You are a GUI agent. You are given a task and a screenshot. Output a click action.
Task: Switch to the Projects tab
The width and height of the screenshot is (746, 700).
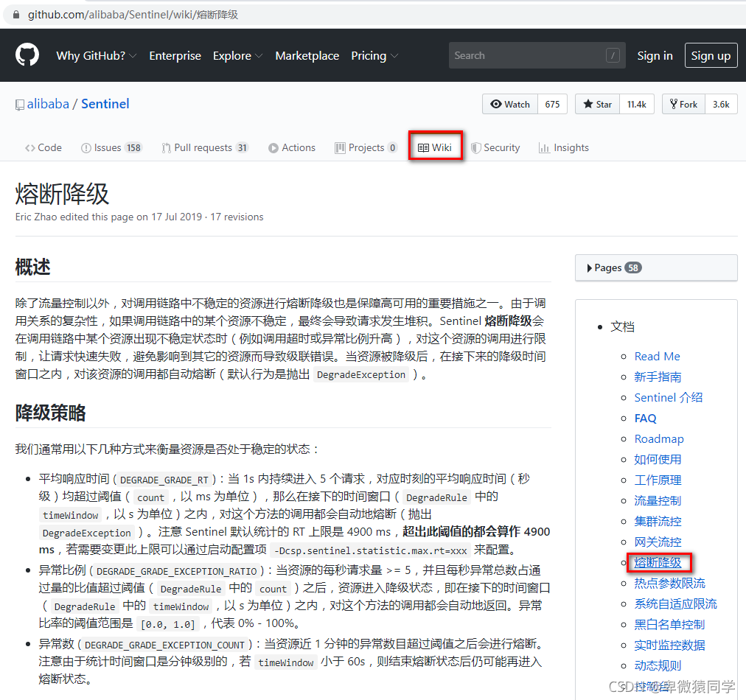pos(366,148)
